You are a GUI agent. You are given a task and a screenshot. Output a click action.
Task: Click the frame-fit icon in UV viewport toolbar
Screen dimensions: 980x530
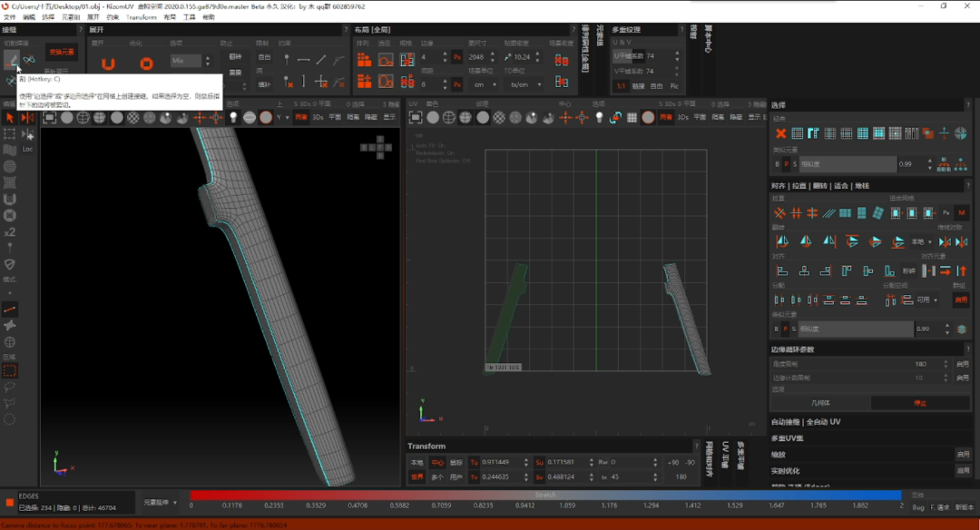pos(416,117)
